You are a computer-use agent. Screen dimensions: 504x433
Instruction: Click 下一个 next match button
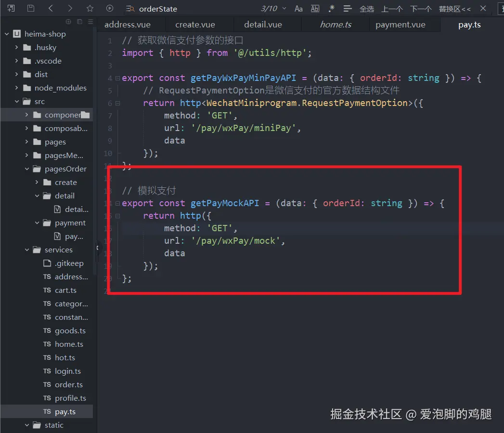pos(420,9)
